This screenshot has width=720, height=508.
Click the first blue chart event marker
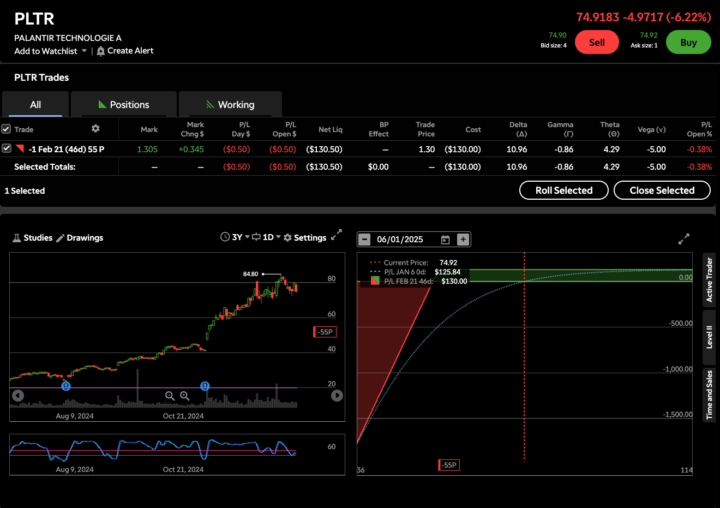tap(66, 386)
